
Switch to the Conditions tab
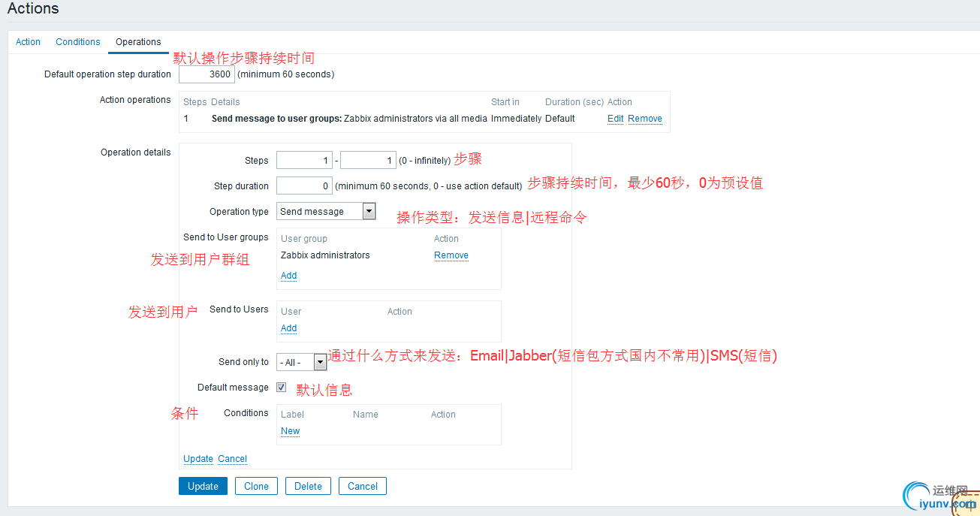tap(78, 42)
